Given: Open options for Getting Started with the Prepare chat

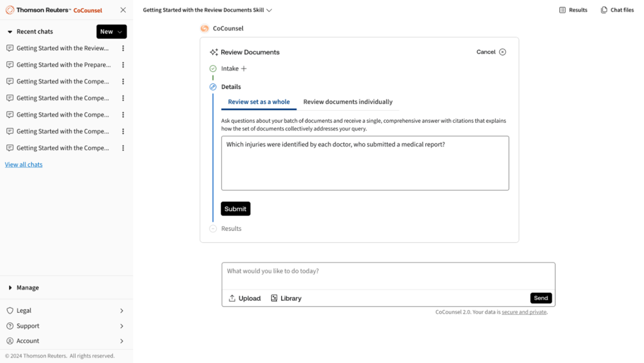Looking at the screenshot, I should [123, 65].
